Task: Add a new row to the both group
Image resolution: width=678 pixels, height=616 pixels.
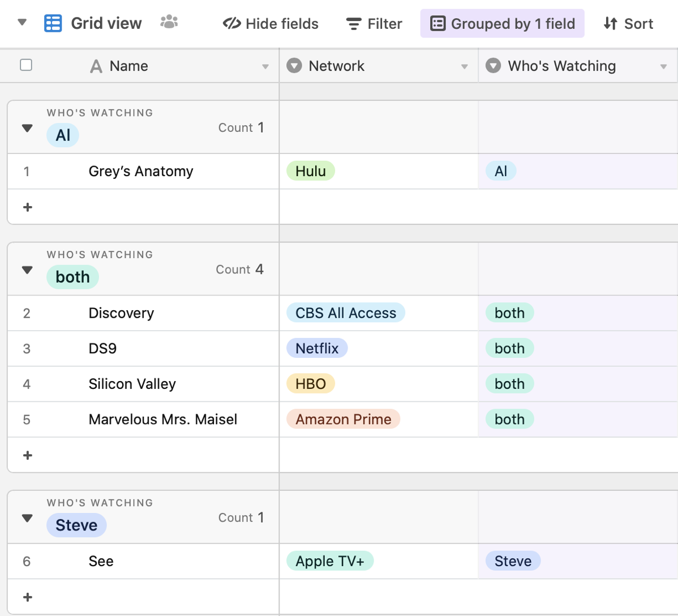Action: 27,455
